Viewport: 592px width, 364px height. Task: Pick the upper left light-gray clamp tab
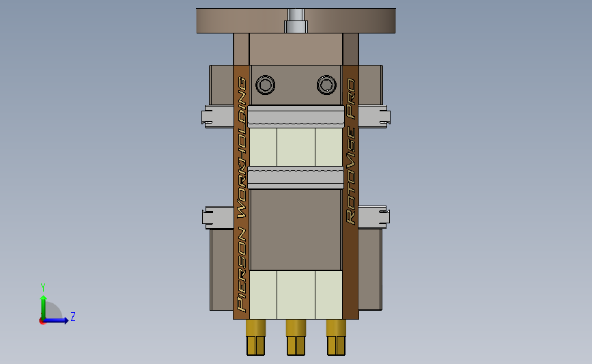[x=218, y=116]
